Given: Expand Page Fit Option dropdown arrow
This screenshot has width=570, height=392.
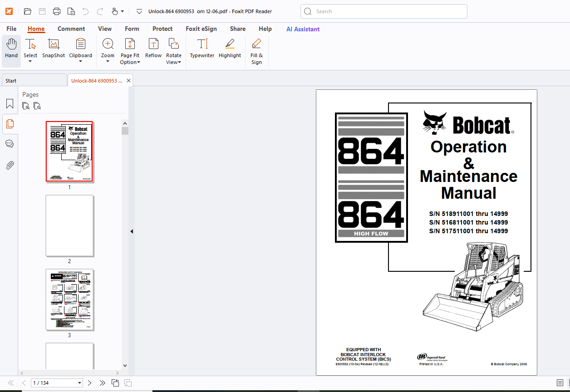Looking at the screenshot, I should point(138,63).
